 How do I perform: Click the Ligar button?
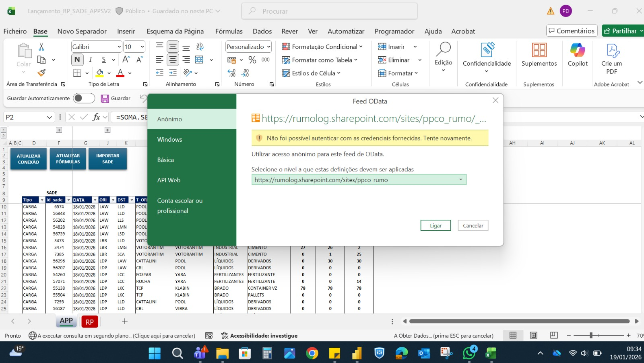coord(436,225)
